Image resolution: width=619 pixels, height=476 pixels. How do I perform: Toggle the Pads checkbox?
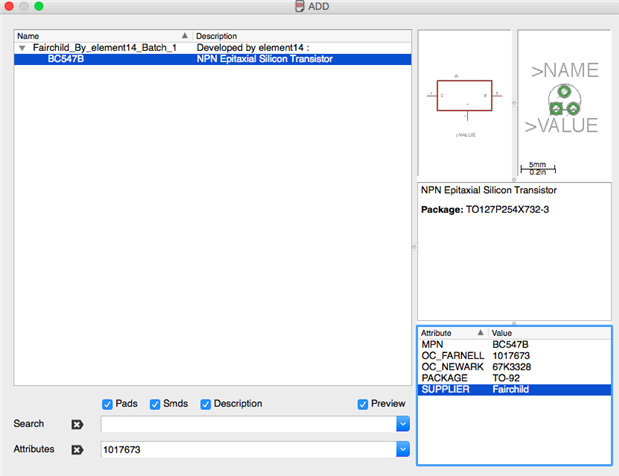click(107, 404)
